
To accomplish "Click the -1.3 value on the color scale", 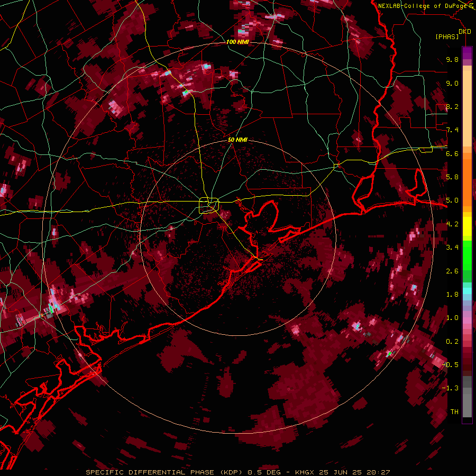I will pyautogui.click(x=450, y=388).
